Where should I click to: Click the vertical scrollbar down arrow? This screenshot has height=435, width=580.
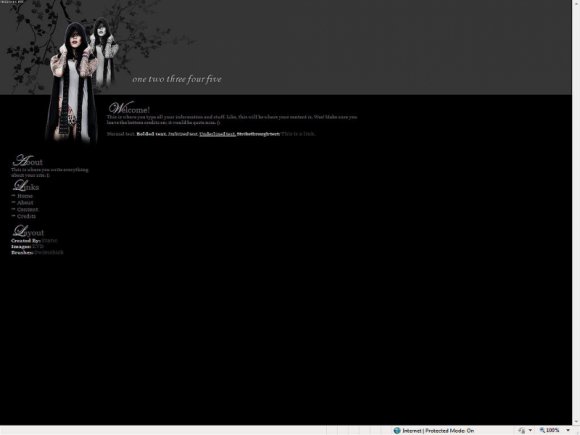(576, 421)
